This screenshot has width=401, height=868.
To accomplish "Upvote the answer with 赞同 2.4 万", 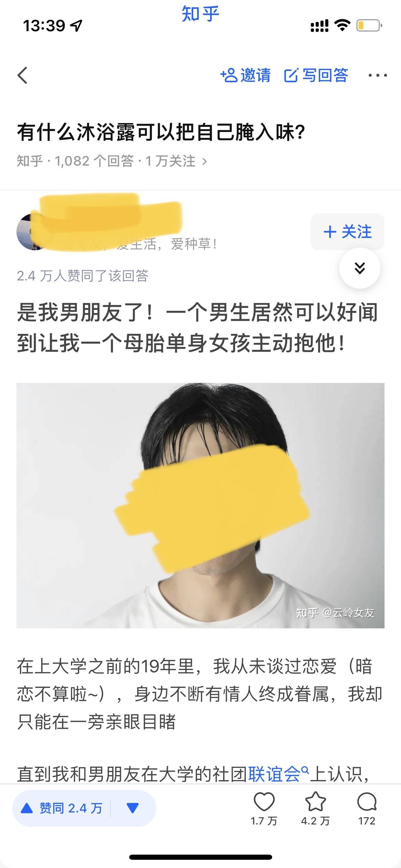I will (x=62, y=808).
